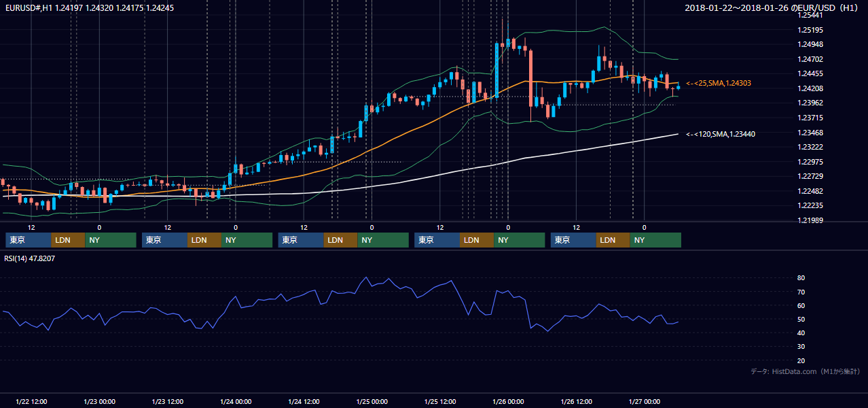Click the 1/25 00:00 date label
The image size is (868, 408).
pos(372,401)
